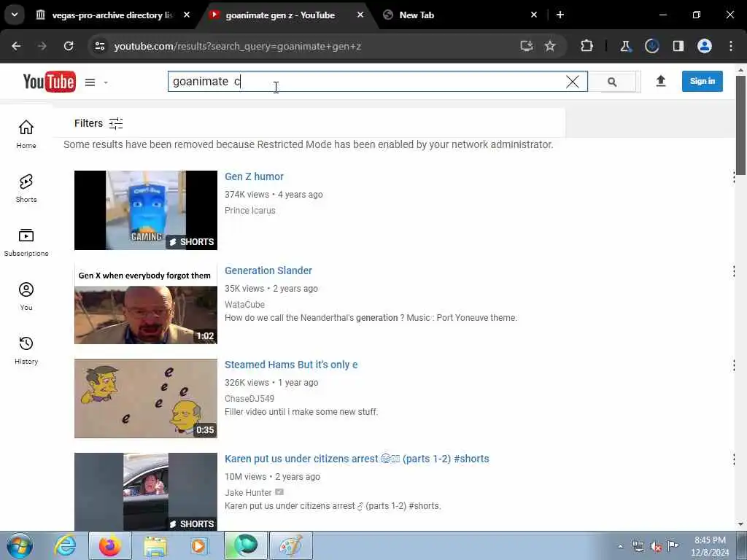This screenshot has height=560, width=747.
Task: Open the options menu for Karen video
Action: point(734,459)
